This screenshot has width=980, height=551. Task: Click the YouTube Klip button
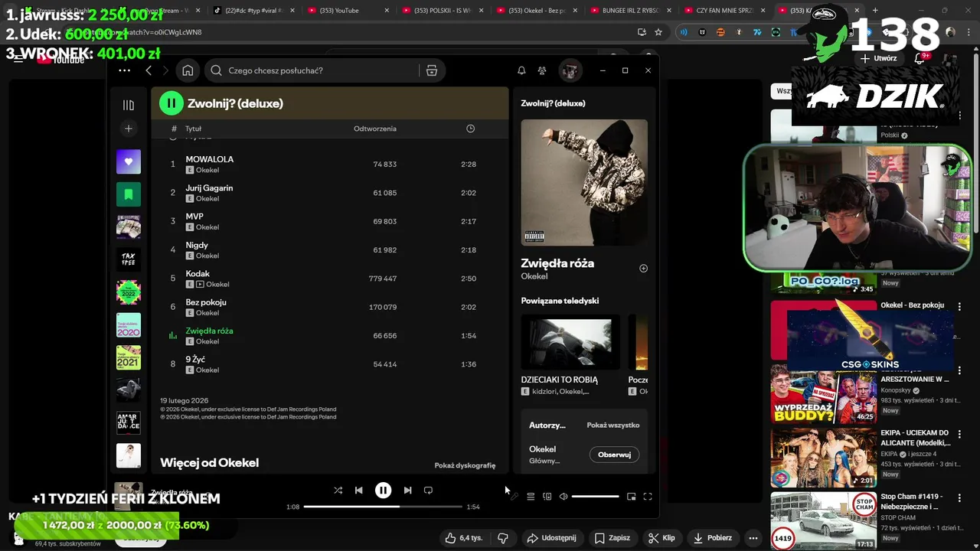click(661, 538)
